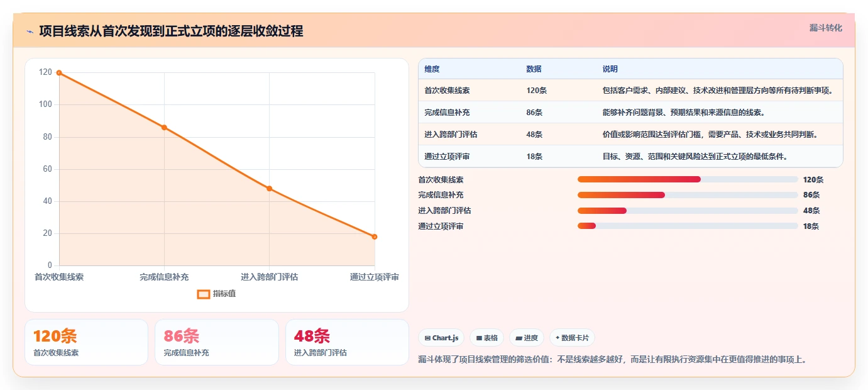Open the 120条 首次收集线索 stat card
The height and width of the screenshot is (390, 868).
tap(86, 342)
